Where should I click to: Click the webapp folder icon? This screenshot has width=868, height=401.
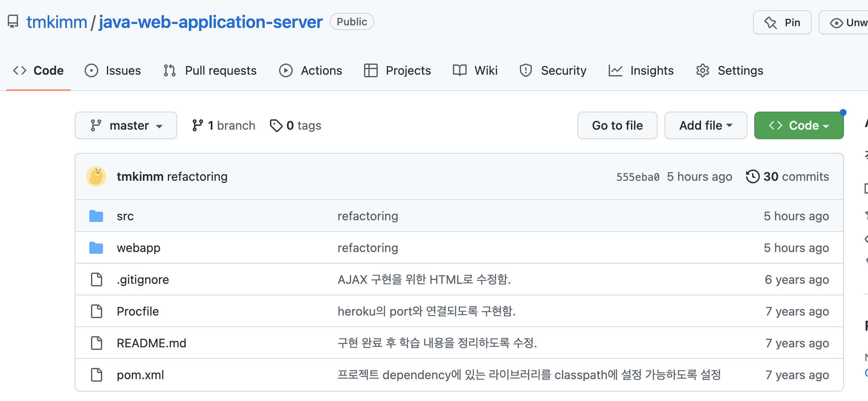[x=96, y=248]
